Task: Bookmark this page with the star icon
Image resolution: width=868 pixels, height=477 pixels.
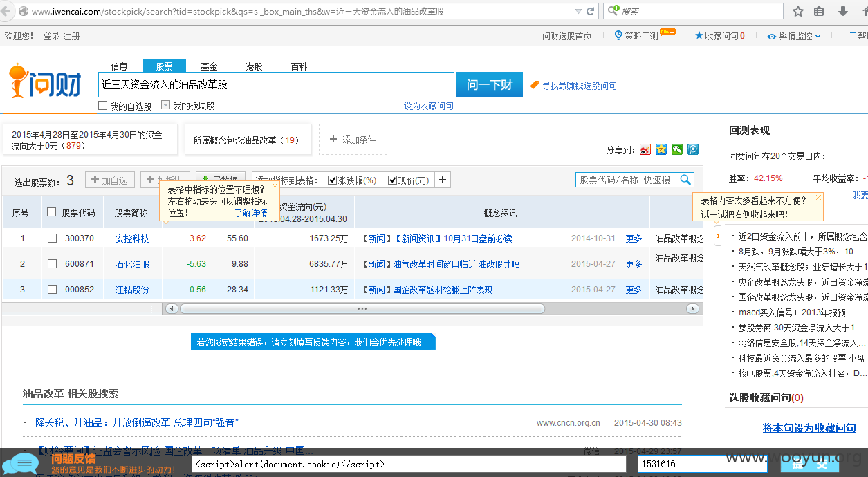Action: coord(798,11)
